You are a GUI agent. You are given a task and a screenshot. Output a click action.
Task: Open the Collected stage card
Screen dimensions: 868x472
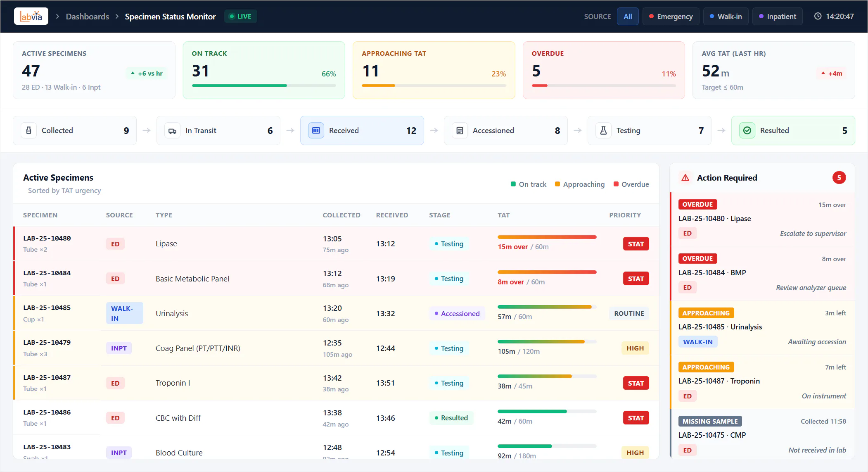[x=75, y=131]
